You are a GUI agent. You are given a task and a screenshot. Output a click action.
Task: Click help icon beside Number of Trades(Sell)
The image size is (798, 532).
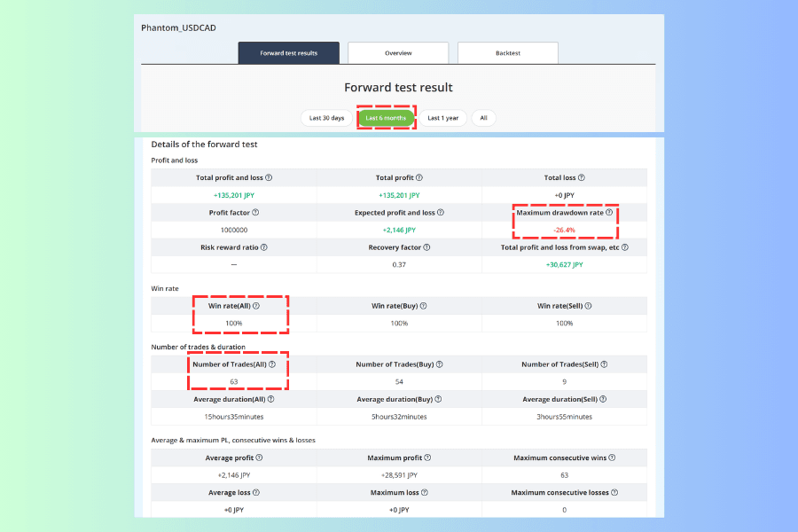tap(604, 364)
